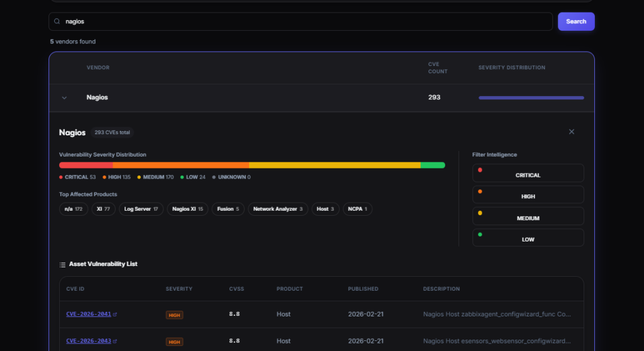Screen dimensions: 644x351
Task: Select the n/a 172 product chip
Action: 74,209
